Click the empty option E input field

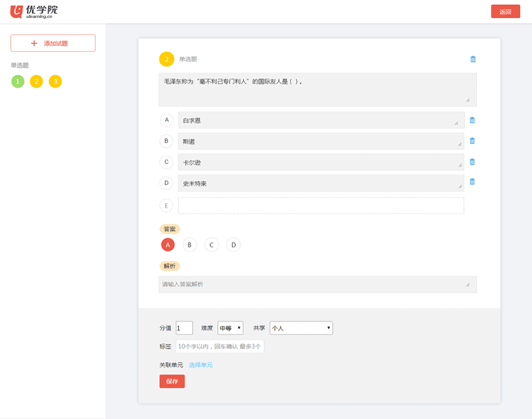pyautogui.click(x=321, y=206)
